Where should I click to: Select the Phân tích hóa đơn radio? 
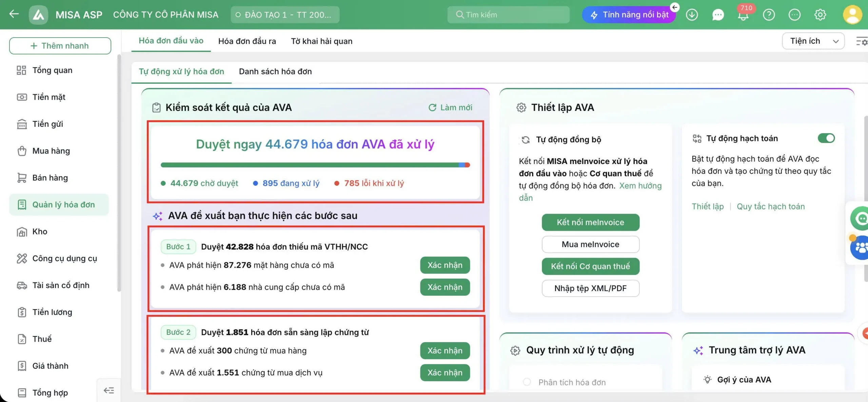(527, 382)
